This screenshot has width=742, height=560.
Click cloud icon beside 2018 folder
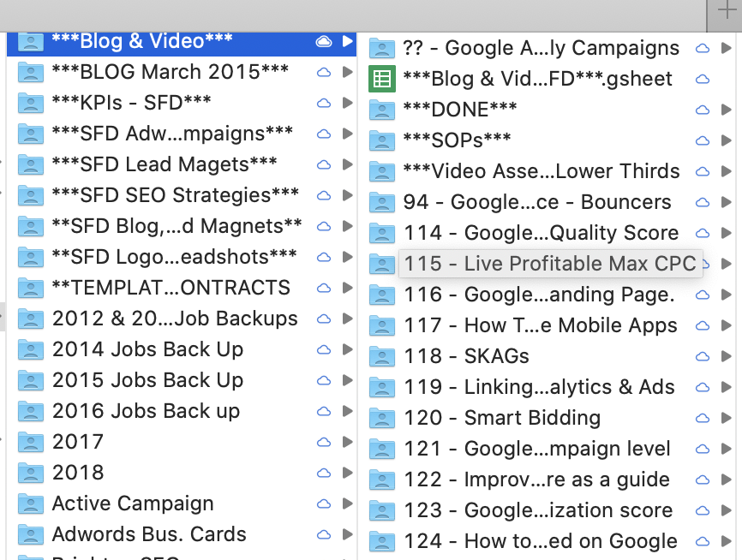(324, 473)
